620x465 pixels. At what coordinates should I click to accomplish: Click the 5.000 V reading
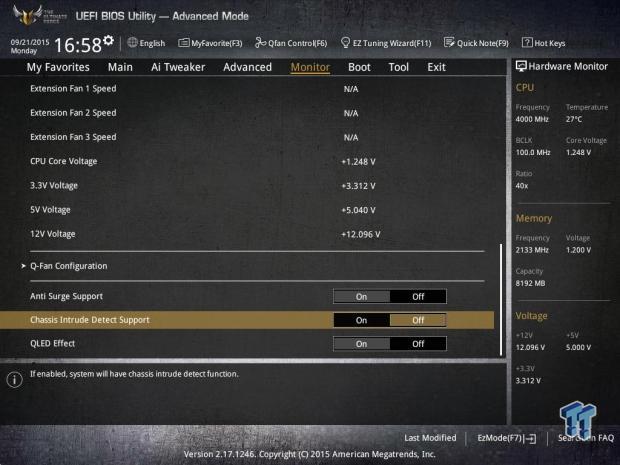(578, 347)
